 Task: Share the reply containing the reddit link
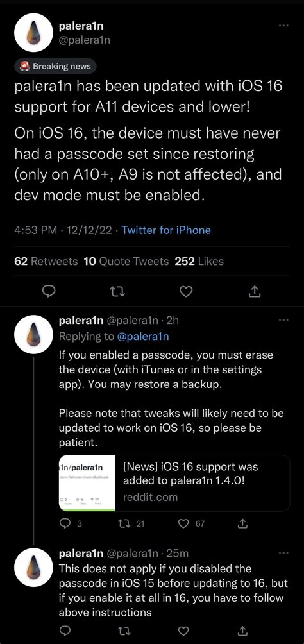pyautogui.click(x=242, y=523)
